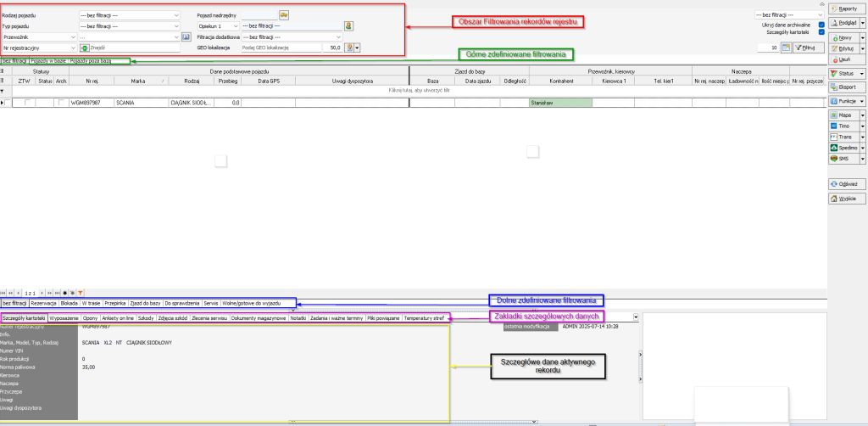
Task: Switch to the Opony tab
Action: 91,318
